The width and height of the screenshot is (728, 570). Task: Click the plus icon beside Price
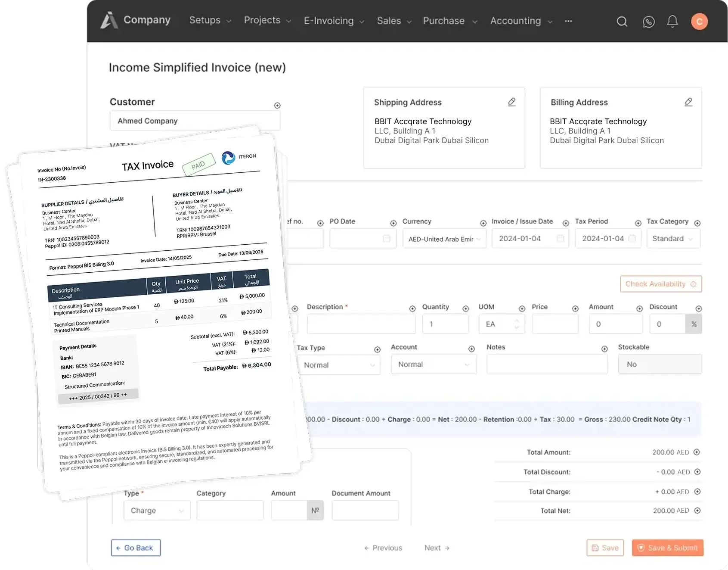575,308
